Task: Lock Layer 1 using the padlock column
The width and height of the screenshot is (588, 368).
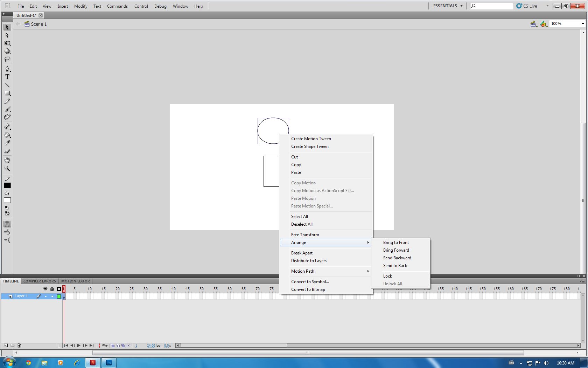Action: click(x=52, y=297)
